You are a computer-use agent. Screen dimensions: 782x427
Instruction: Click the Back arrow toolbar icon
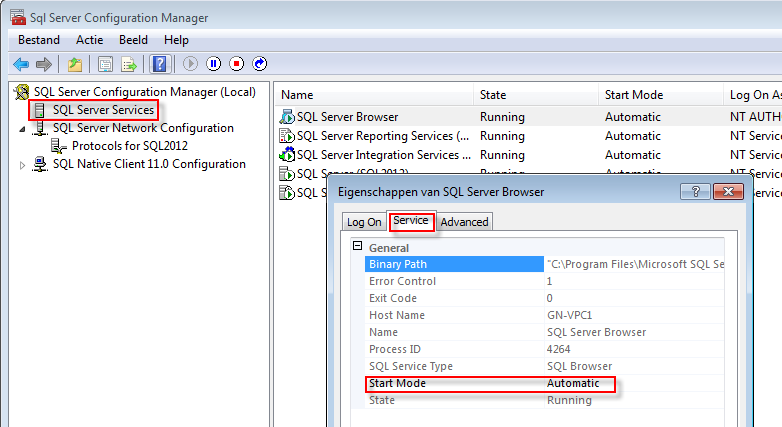click(21, 64)
